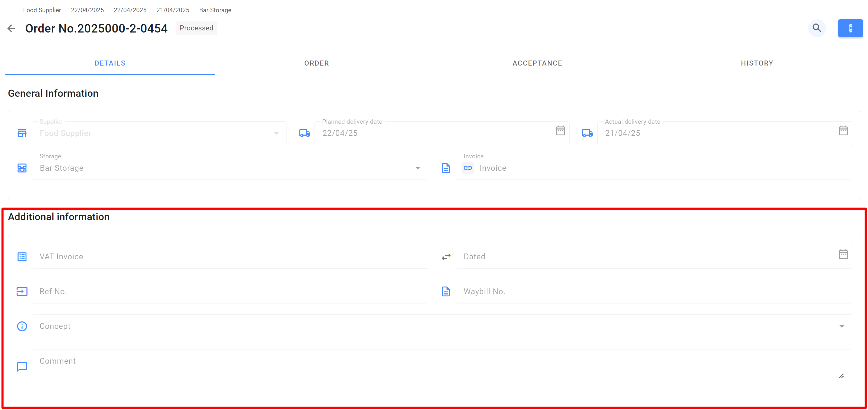Open the search magnifier icon
Screen dimensions: 868x410
(x=817, y=28)
